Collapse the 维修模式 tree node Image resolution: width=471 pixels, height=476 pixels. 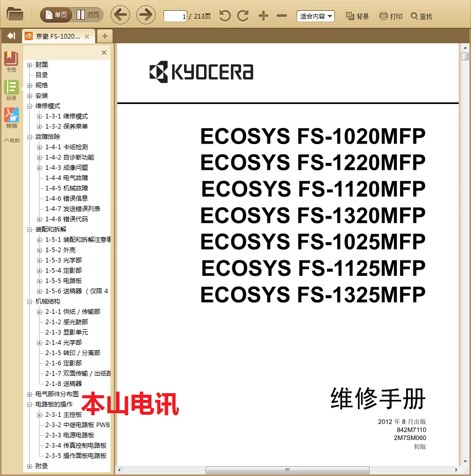pos(29,106)
